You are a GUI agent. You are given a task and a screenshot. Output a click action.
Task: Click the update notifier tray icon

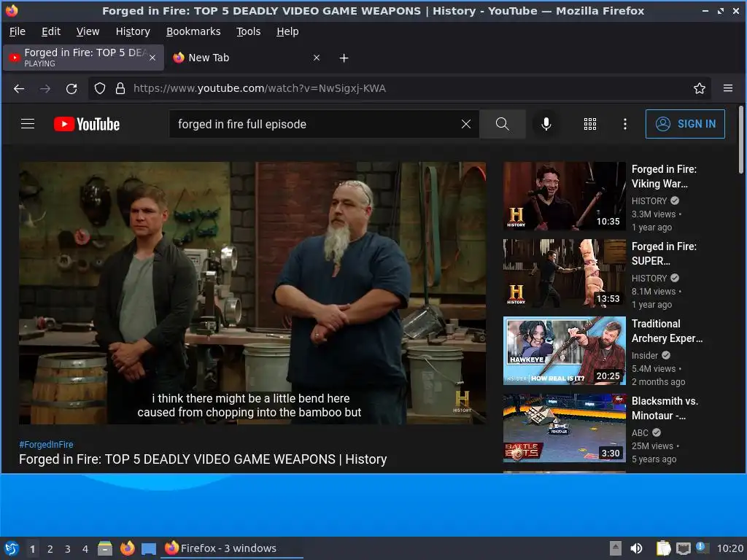pos(703,548)
